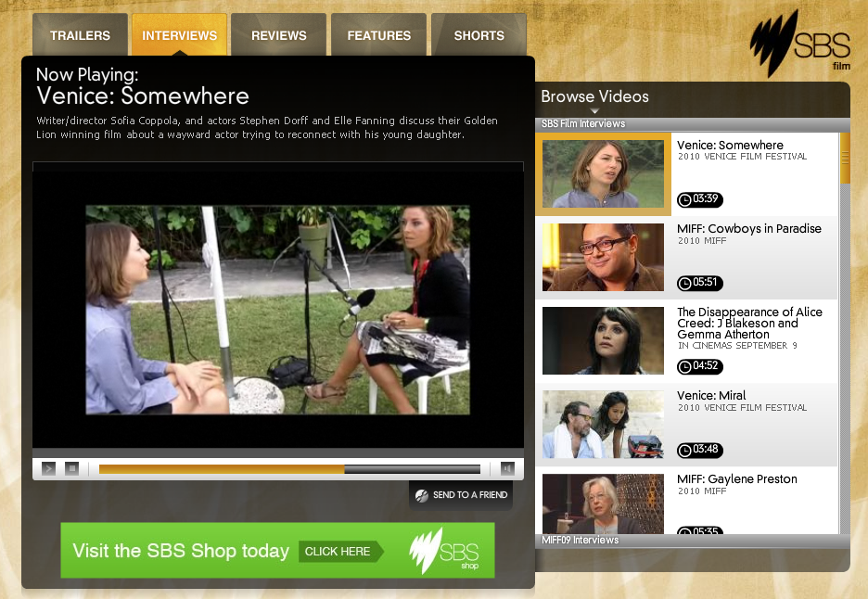
Task: Go to the Shorts tab
Action: 479,35
